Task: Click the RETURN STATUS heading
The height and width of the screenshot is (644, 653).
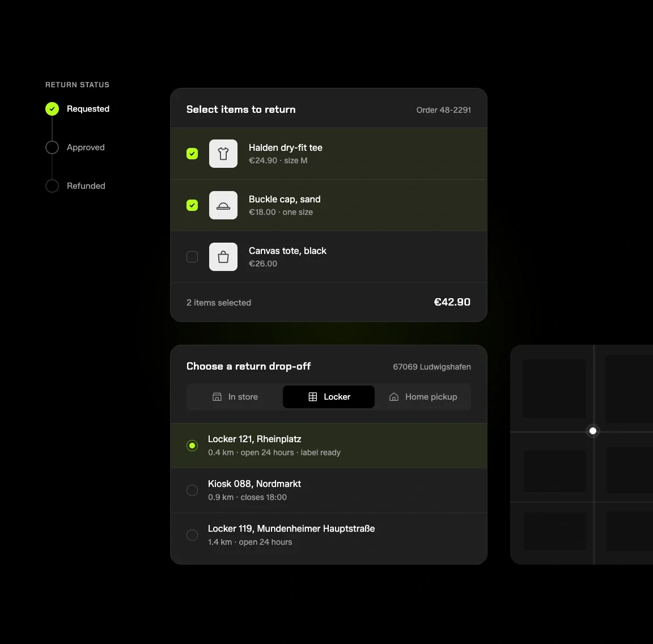Action: click(77, 84)
